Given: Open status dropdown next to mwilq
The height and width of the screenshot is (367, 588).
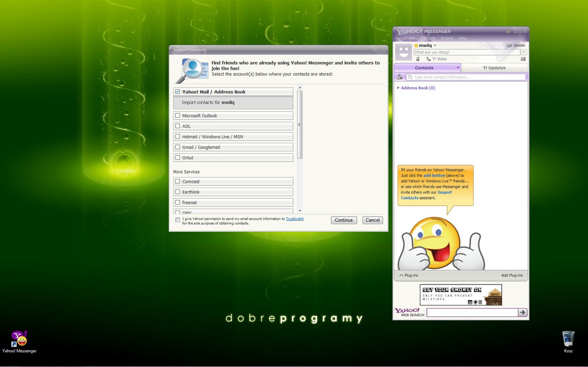Looking at the screenshot, I should [x=435, y=46].
